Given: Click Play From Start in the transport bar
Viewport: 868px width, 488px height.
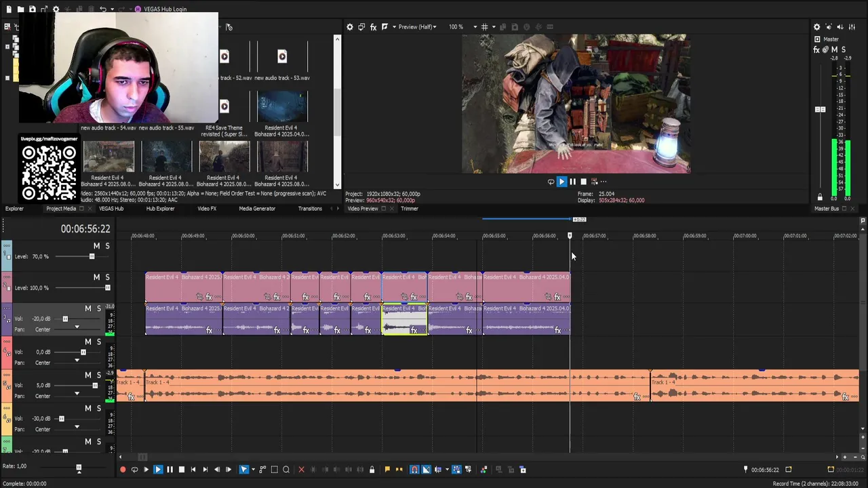Looking at the screenshot, I should (146, 469).
